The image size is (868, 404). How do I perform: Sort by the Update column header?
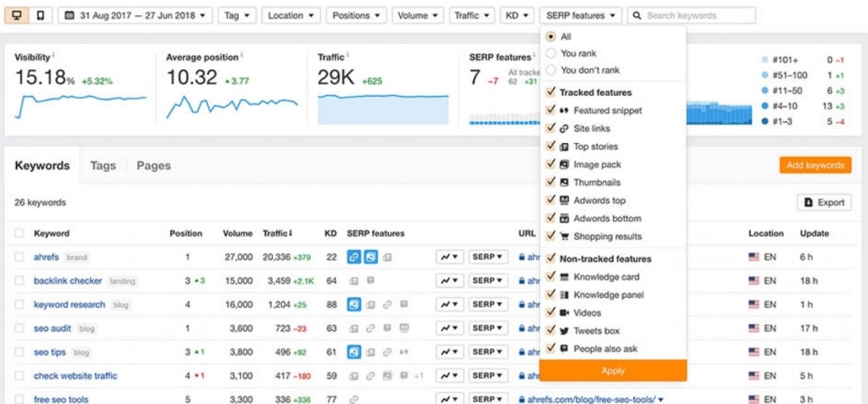point(815,234)
